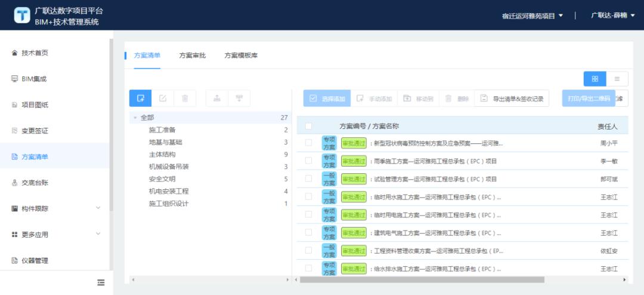Open 技术首页 from sidebar
644x295 pixels.
[35, 53]
